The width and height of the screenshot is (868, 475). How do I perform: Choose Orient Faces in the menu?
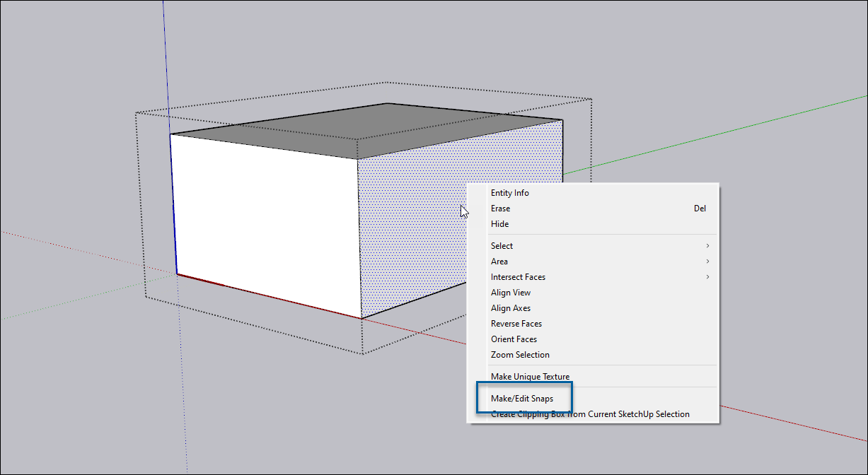pyautogui.click(x=593, y=339)
